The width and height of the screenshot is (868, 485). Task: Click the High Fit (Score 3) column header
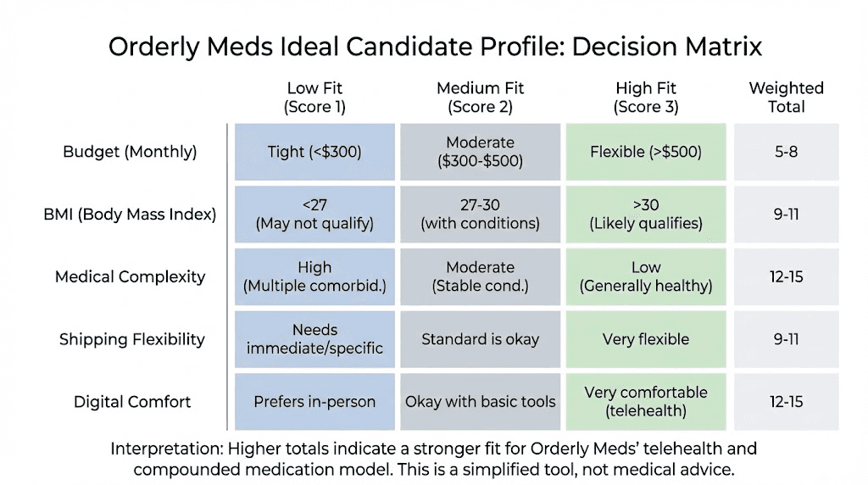coord(645,98)
